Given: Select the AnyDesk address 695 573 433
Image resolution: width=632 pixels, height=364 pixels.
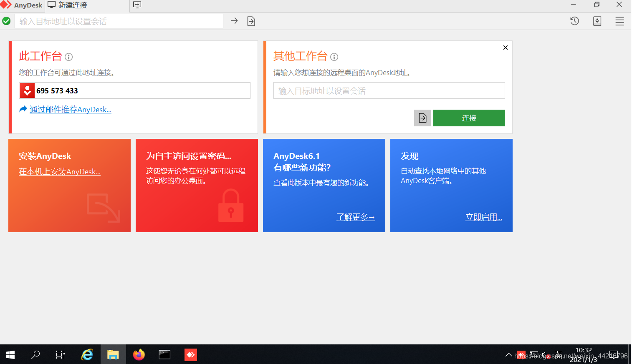Looking at the screenshot, I should click(x=57, y=90).
